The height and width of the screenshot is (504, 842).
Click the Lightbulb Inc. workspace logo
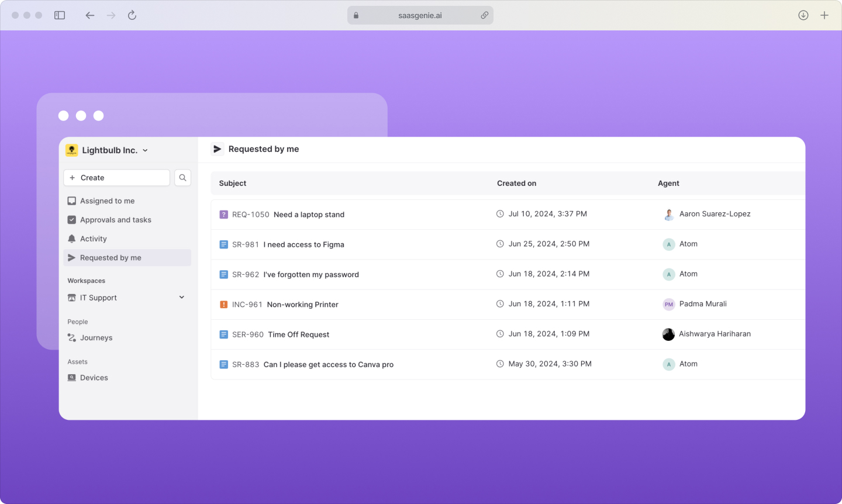point(71,150)
